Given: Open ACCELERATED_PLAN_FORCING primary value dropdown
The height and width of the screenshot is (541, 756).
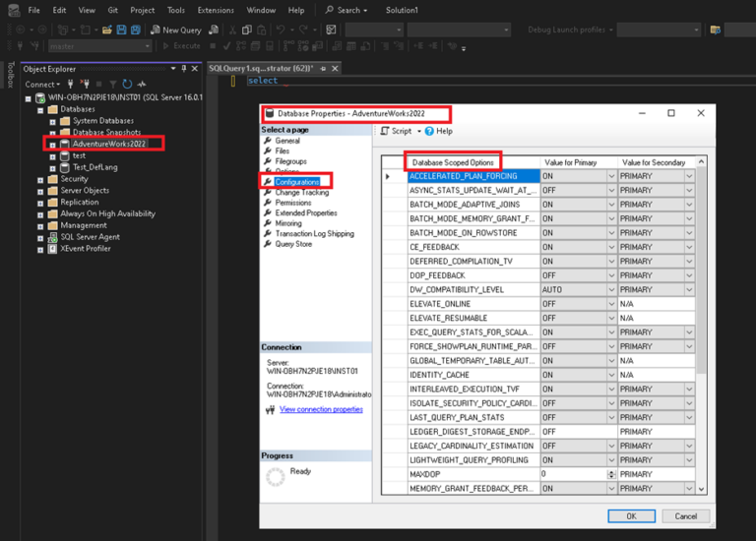Looking at the screenshot, I should tap(610, 176).
